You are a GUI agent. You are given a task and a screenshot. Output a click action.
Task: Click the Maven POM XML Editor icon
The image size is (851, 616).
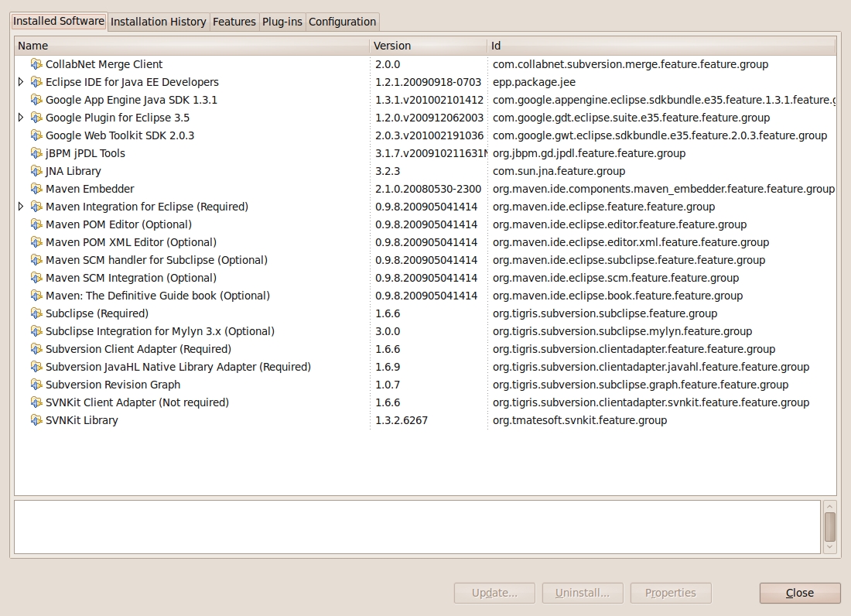point(36,242)
